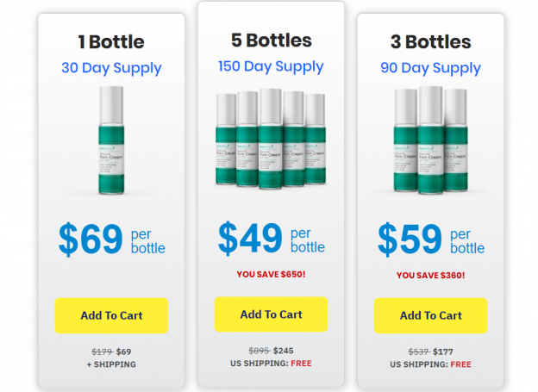Click the single bottle product image
Viewport: 538px width, 392px height.
(111, 140)
